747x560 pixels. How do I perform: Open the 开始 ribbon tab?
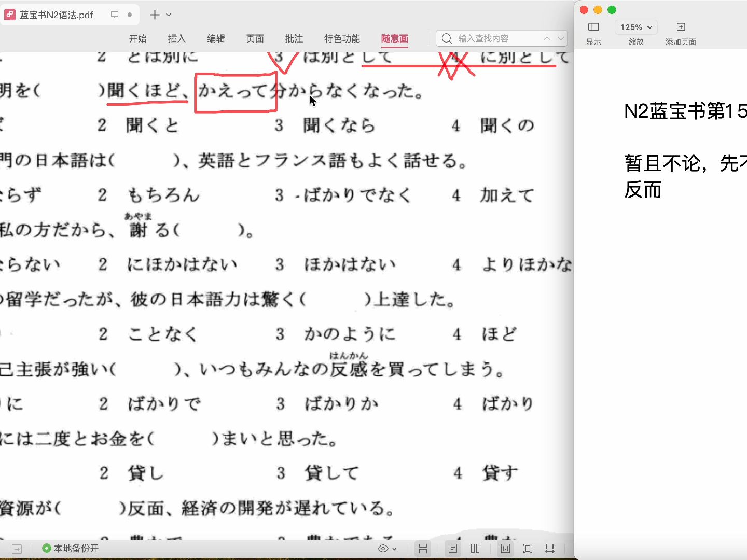click(x=138, y=38)
